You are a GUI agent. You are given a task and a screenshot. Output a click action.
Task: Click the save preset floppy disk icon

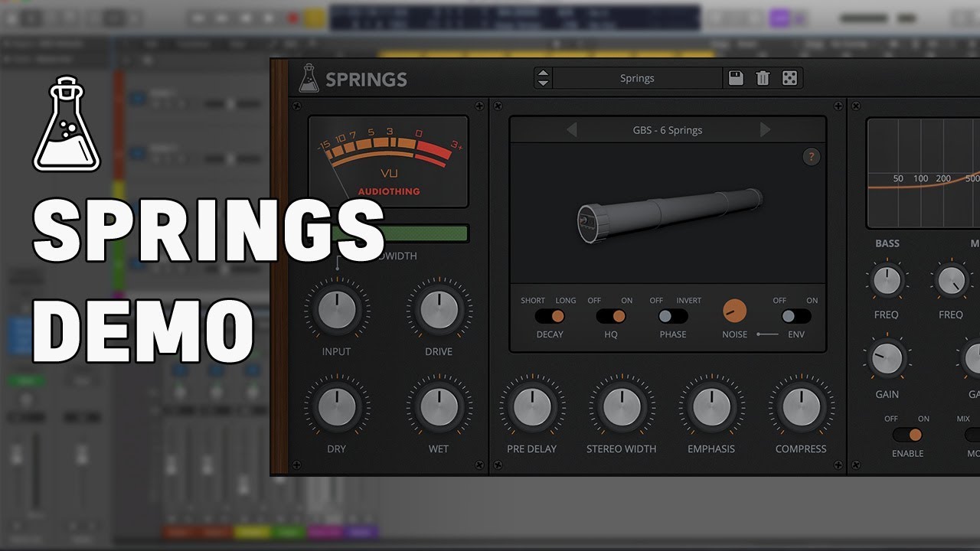736,78
